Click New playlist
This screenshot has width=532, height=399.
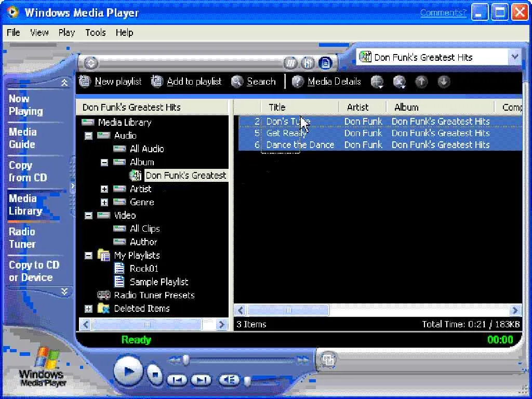point(110,82)
